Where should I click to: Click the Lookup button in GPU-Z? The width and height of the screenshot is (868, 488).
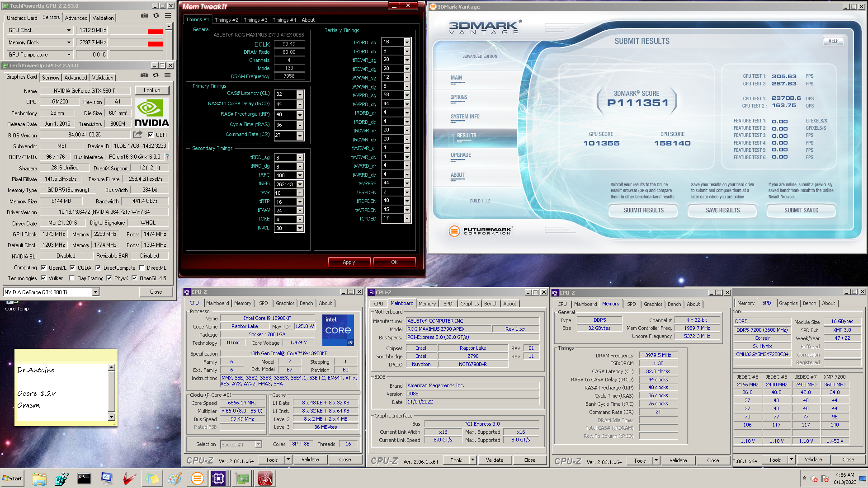pos(152,90)
